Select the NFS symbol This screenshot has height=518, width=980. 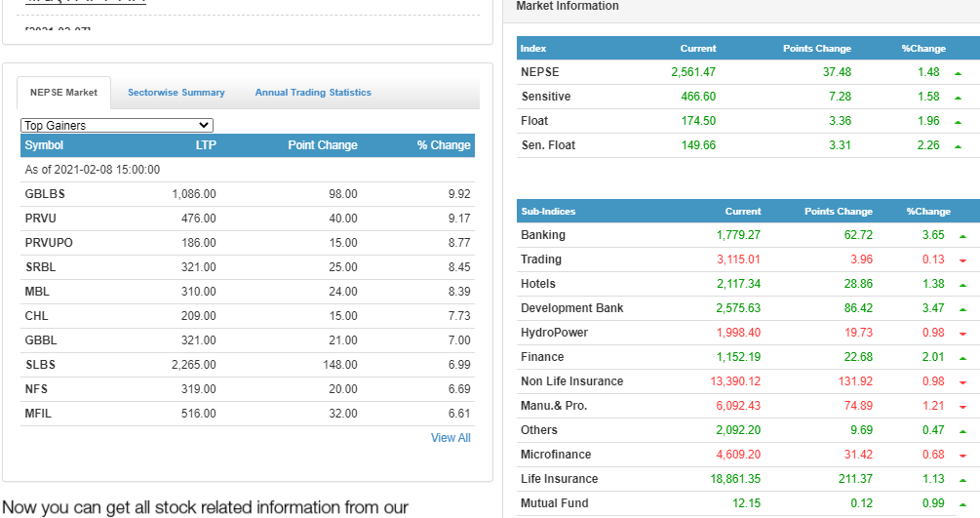coord(36,389)
